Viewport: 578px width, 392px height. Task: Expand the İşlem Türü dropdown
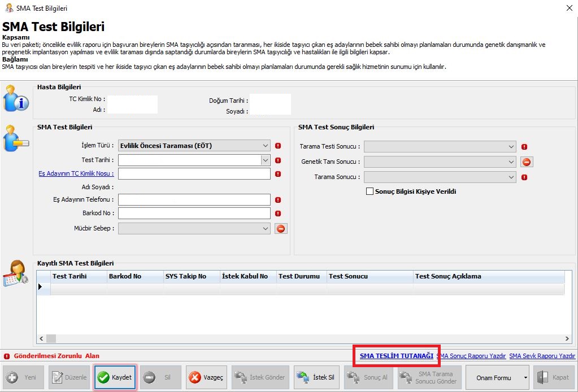click(x=266, y=146)
